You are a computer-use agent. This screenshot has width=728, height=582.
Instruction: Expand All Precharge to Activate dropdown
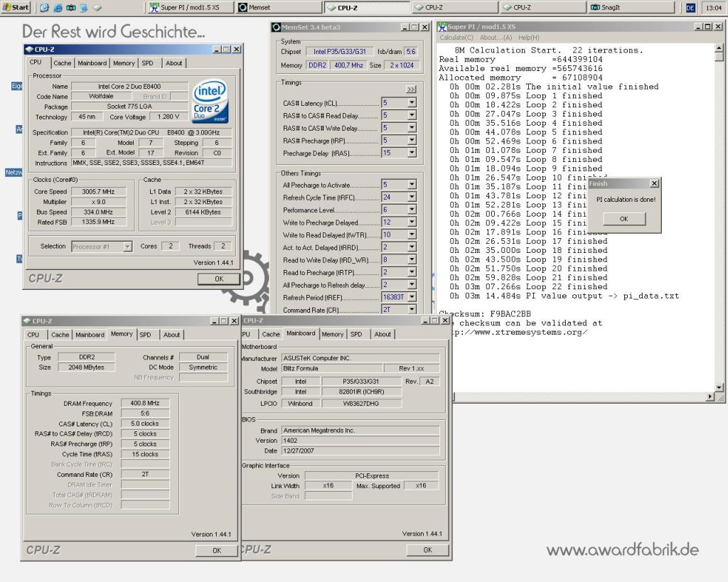pos(412,185)
